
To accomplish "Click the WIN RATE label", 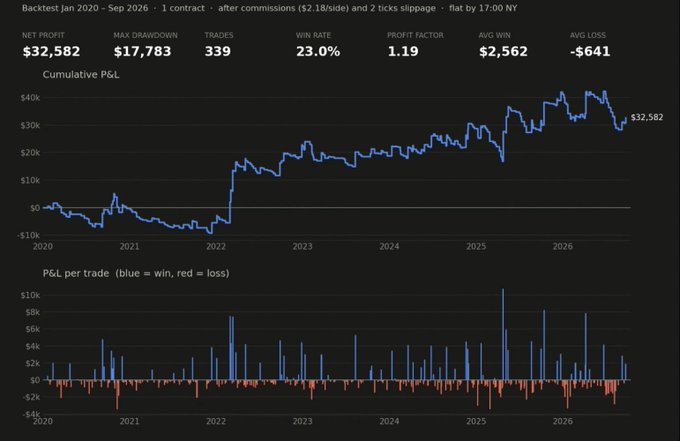I will [313, 35].
